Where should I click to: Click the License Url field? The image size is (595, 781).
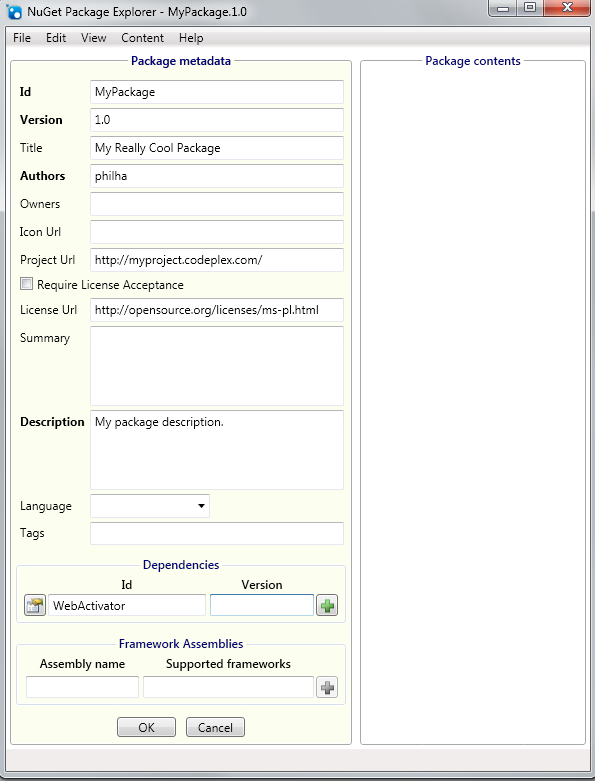point(217,310)
